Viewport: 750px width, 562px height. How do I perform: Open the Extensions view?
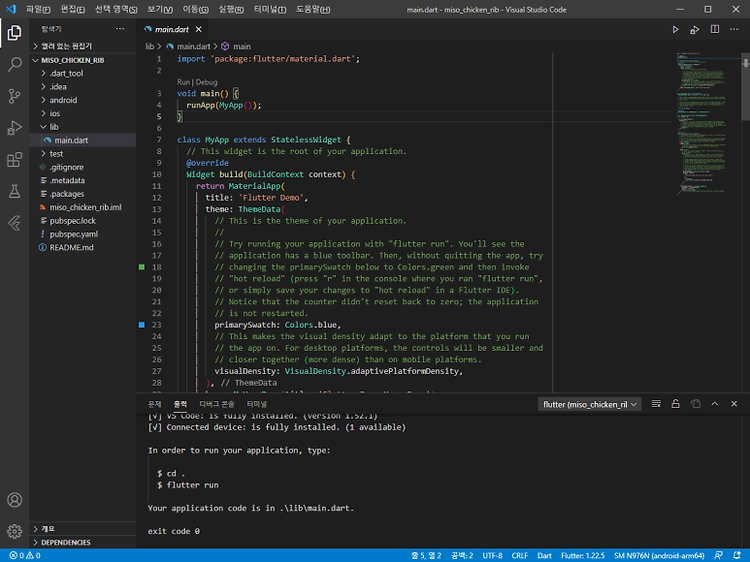(x=14, y=160)
